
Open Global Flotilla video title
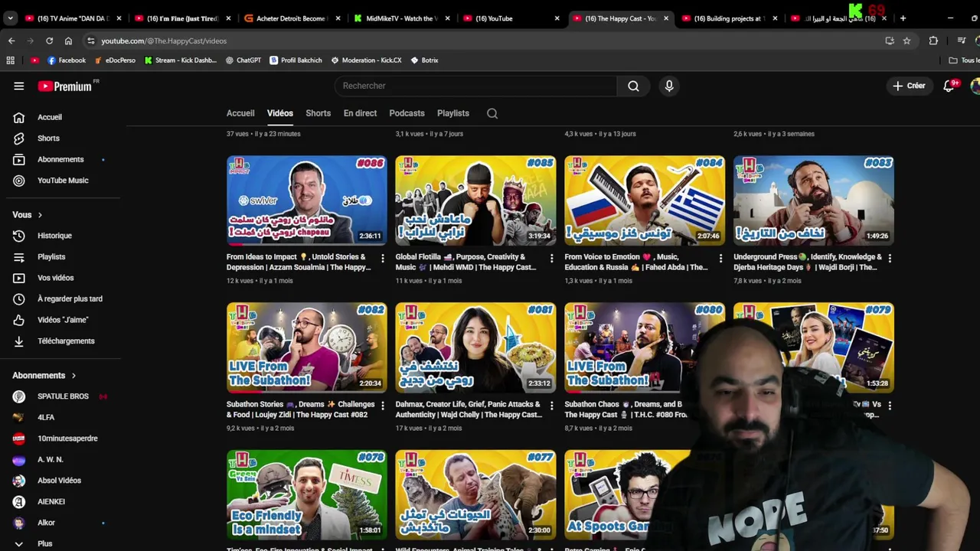[x=466, y=262]
